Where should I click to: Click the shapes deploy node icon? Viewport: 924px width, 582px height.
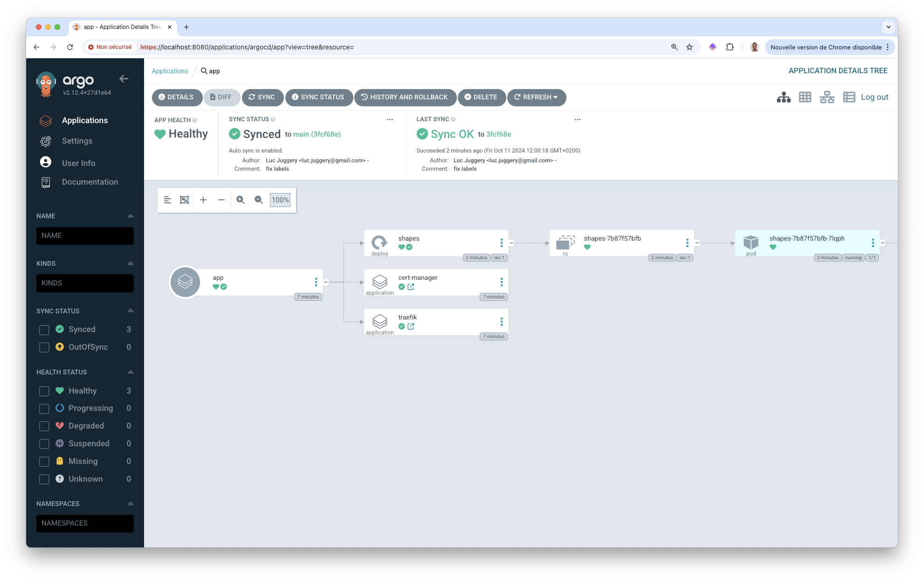click(x=380, y=242)
